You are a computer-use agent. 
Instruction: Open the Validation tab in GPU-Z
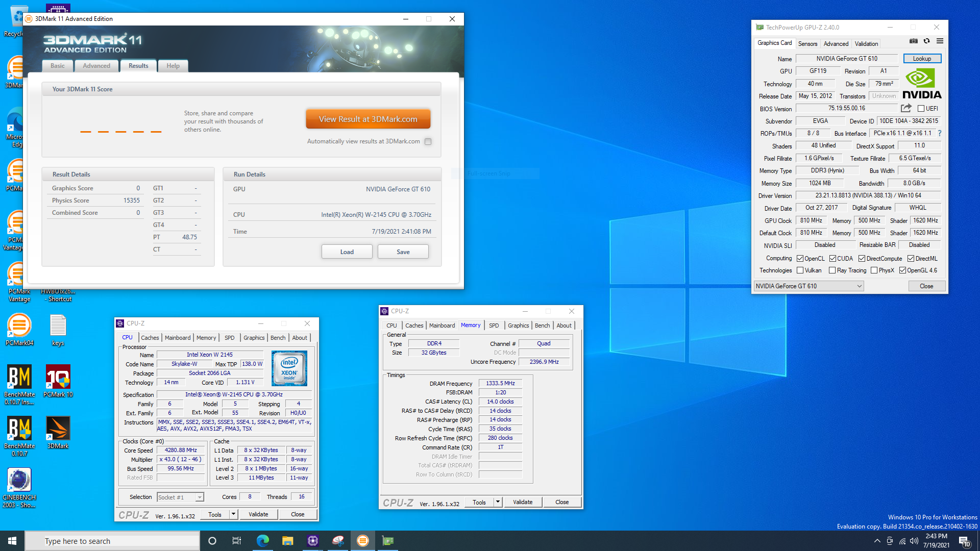coord(866,44)
